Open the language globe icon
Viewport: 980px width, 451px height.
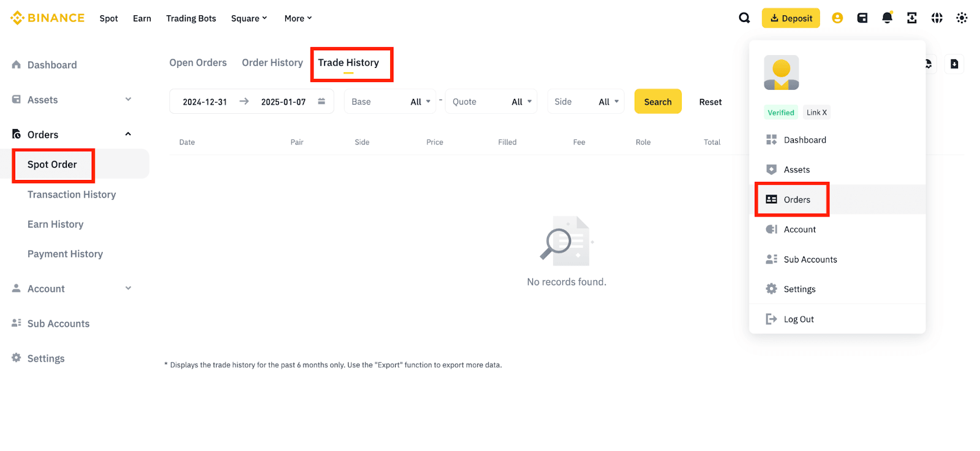pos(937,18)
